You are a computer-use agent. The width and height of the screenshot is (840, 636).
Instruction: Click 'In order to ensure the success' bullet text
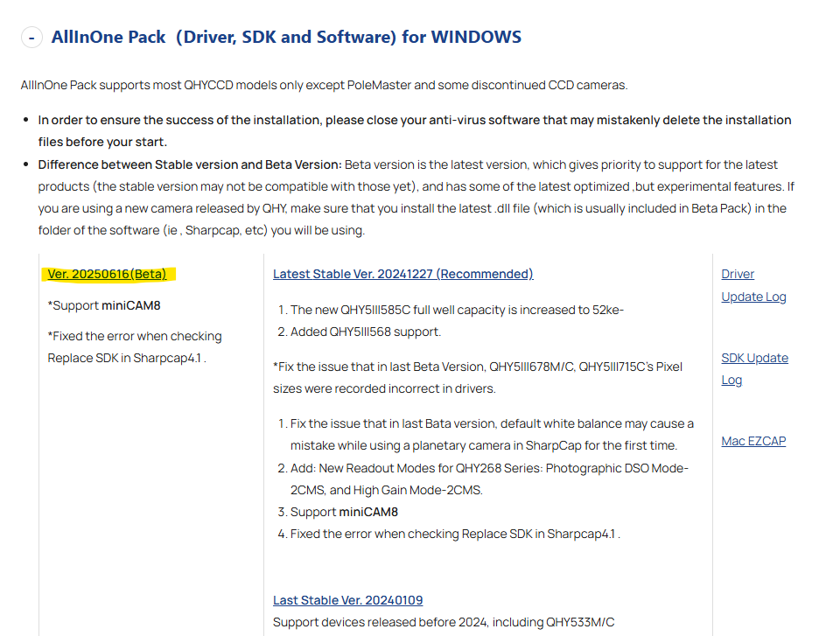tap(415, 130)
